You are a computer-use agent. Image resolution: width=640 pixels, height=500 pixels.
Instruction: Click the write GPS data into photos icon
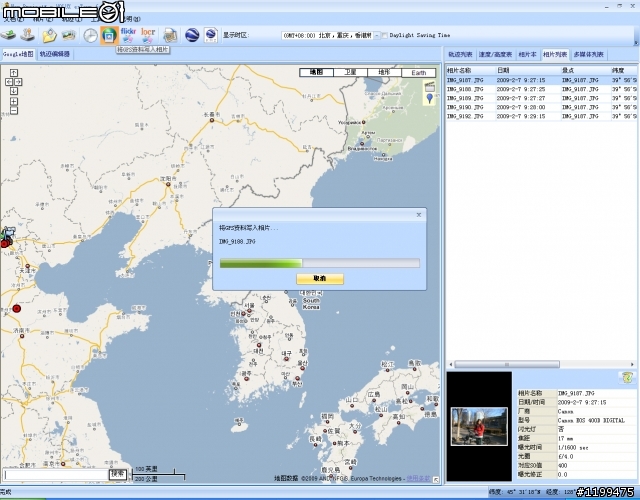click(109, 36)
